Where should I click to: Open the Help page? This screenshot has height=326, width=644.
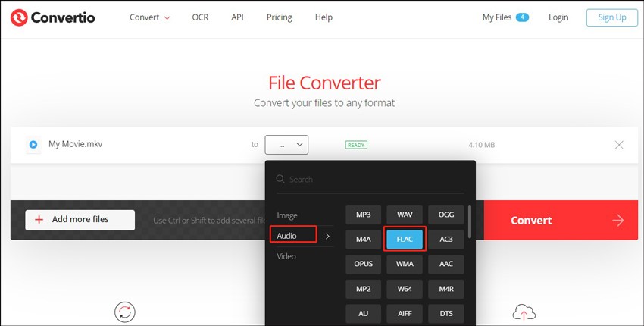[x=324, y=17]
